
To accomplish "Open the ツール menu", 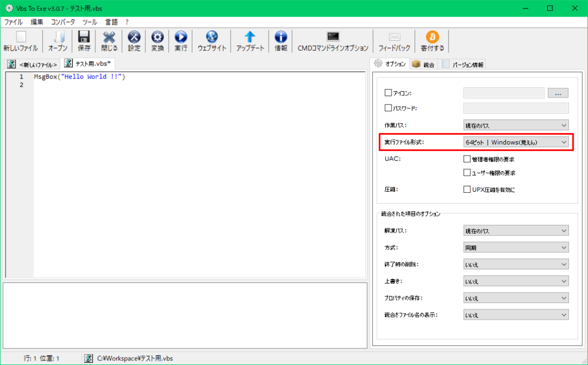I will tap(90, 22).
